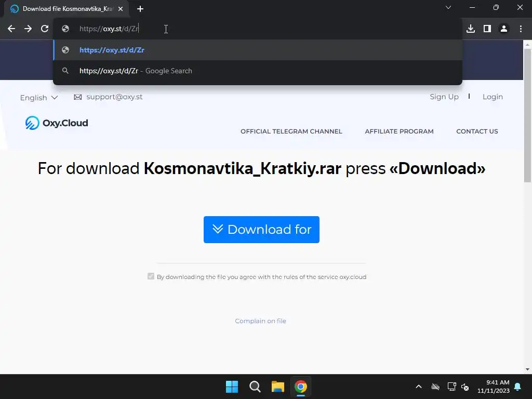Open the English language dropdown

38,98
